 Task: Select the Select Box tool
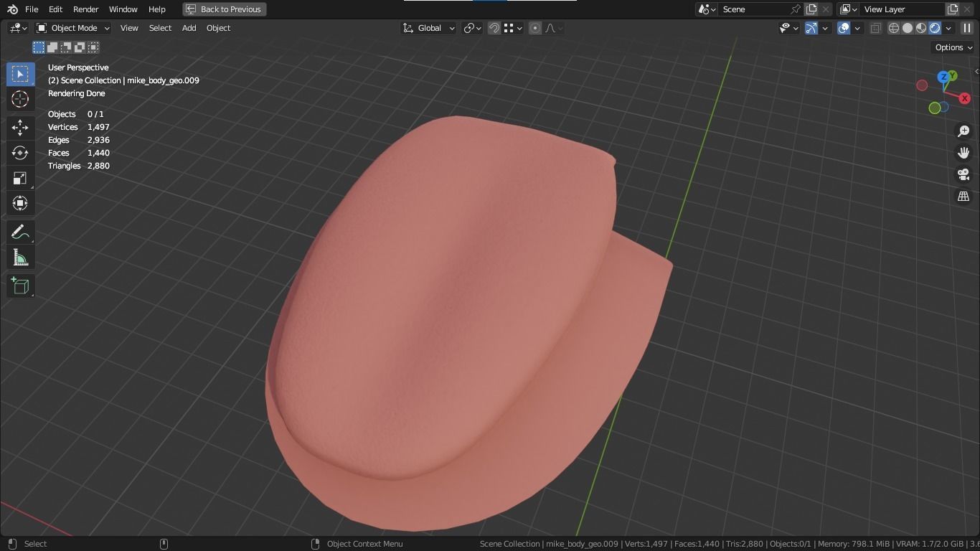point(20,74)
